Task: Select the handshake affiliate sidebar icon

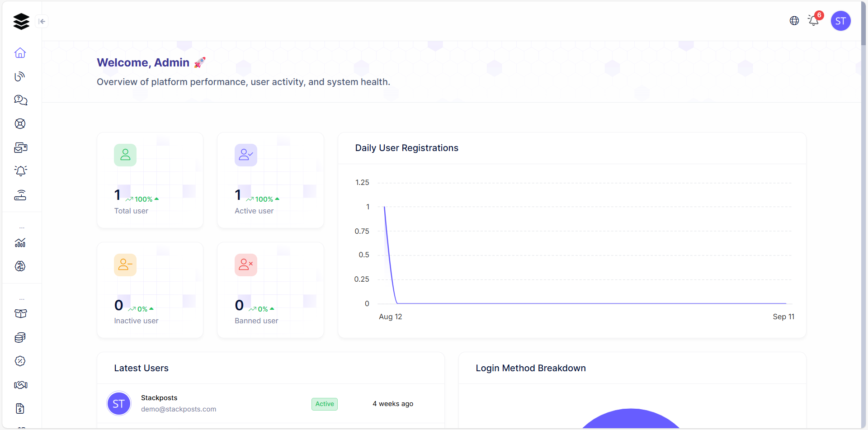Action: [20, 385]
